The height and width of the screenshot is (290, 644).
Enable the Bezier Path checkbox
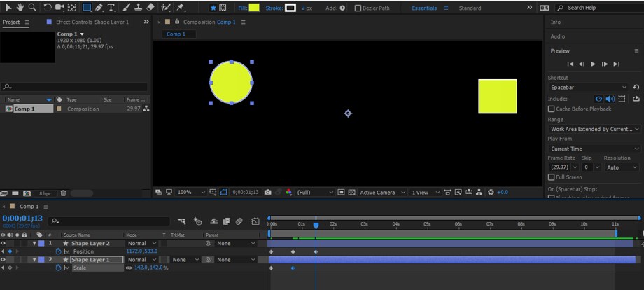click(358, 8)
